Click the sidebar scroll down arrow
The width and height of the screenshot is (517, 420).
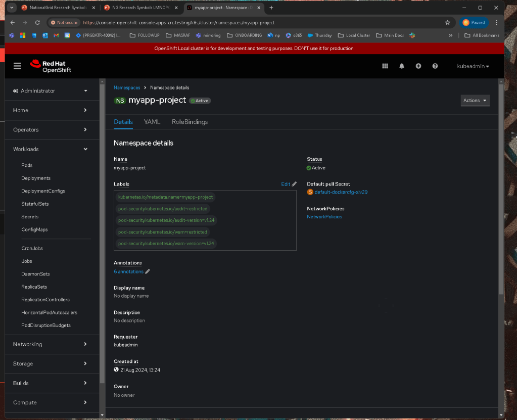click(x=102, y=415)
